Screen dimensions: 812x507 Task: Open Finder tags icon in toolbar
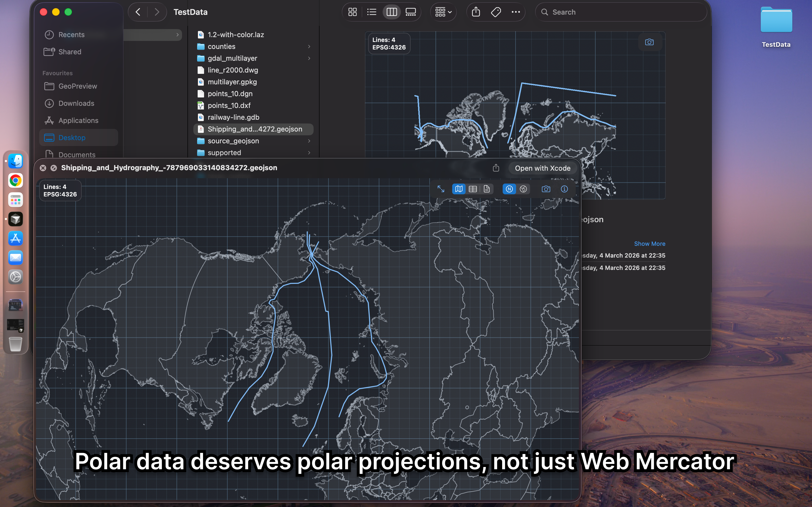[x=496, y=12]
